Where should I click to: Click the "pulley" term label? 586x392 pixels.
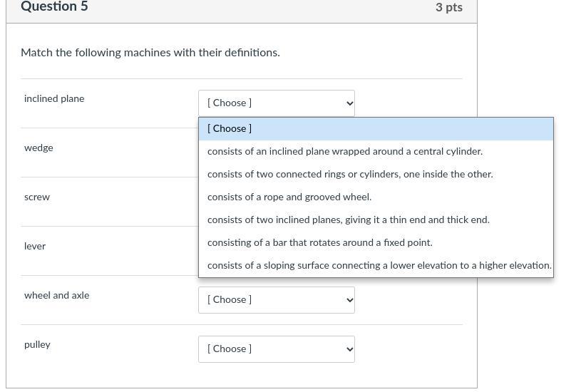point(37,345)
